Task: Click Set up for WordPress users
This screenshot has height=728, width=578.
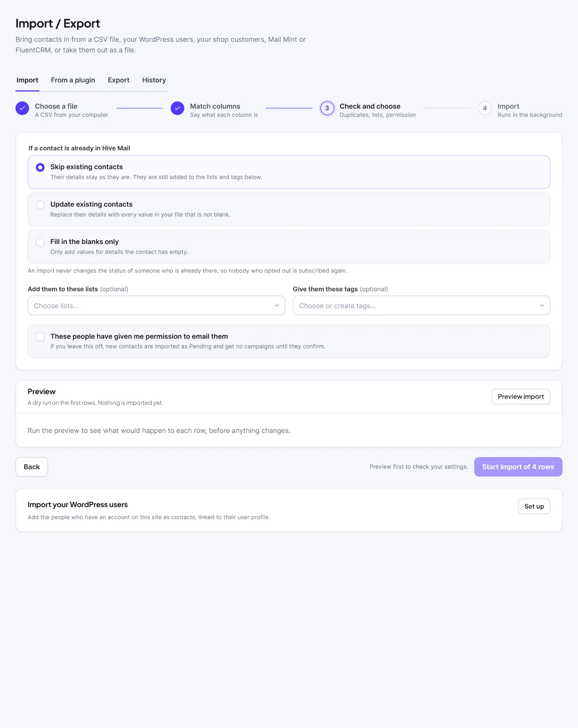Action: (x=534, y=506)
